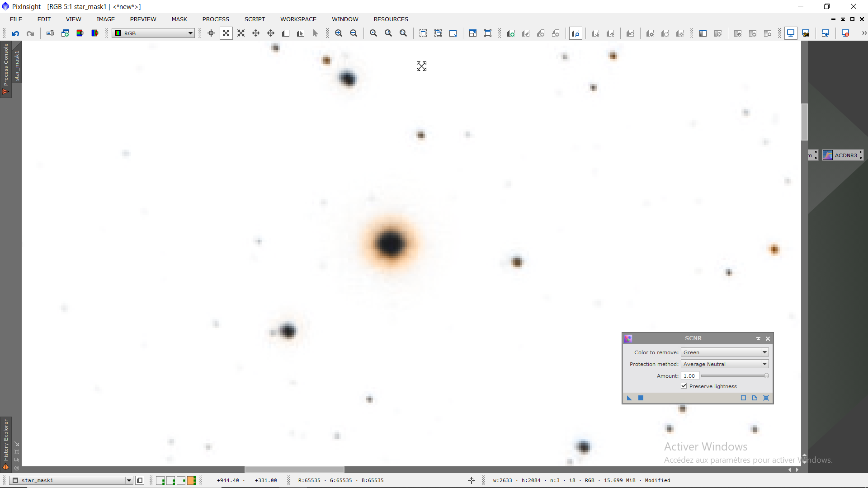Open star_mask1 view selector dropdown
Screen dimensions: 868x488
129,480
